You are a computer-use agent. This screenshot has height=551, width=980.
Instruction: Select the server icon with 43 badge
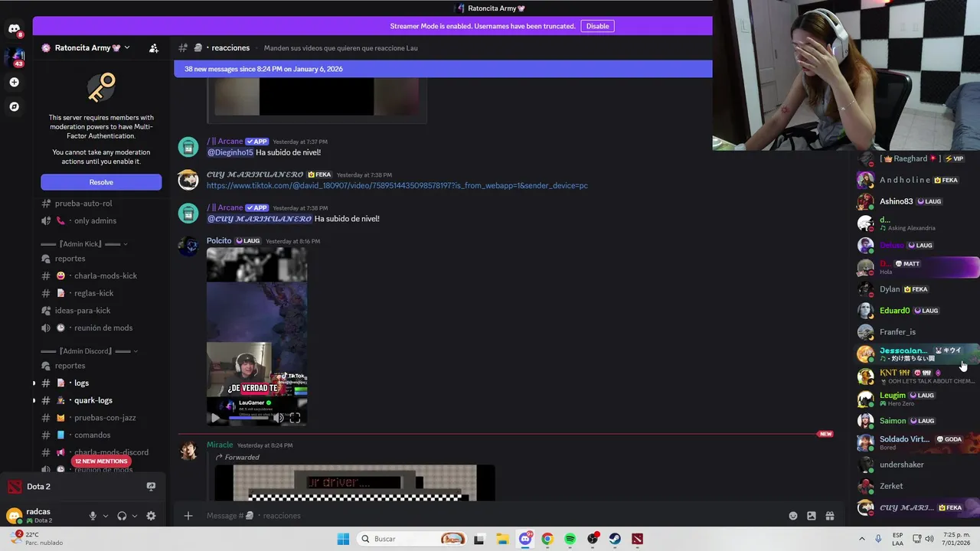click(15, 57)
